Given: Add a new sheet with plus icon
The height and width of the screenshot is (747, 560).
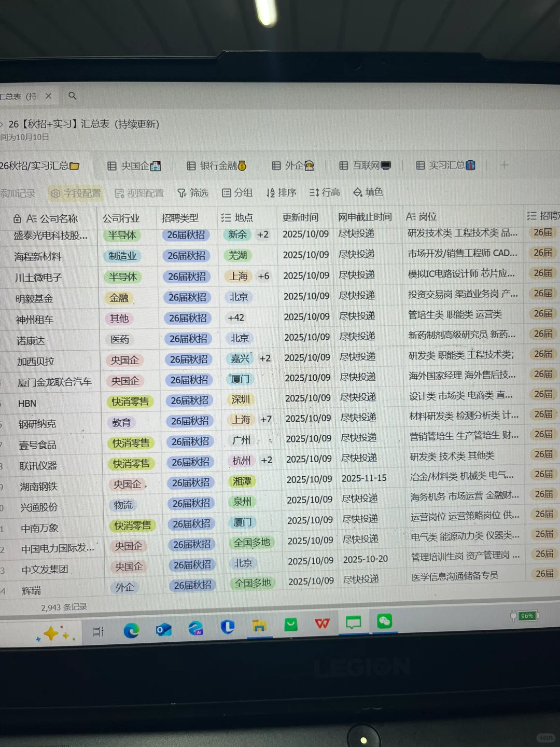Looking at the screenshot, I should point(504,165).
